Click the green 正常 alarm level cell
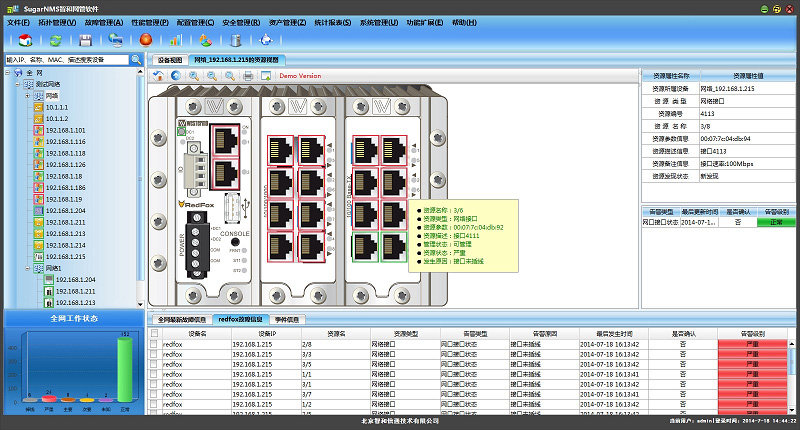Screen dimensions: 800x430 pyautogui.click(x=776, y=222)
